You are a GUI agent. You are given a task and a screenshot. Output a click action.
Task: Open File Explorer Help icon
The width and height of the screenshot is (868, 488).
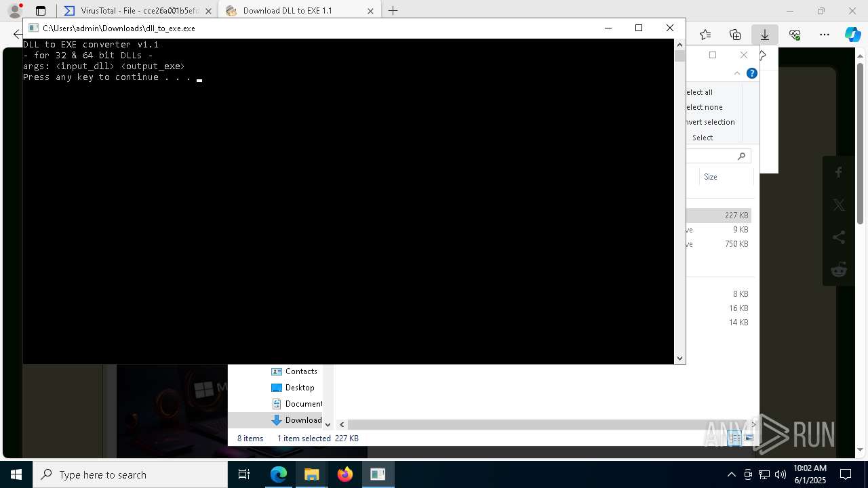click(751, 73)
